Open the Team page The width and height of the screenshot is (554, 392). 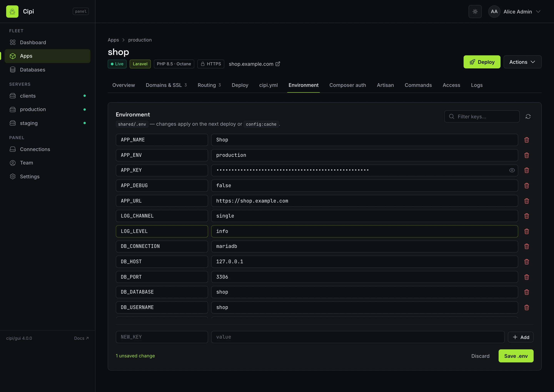point(47,163)
